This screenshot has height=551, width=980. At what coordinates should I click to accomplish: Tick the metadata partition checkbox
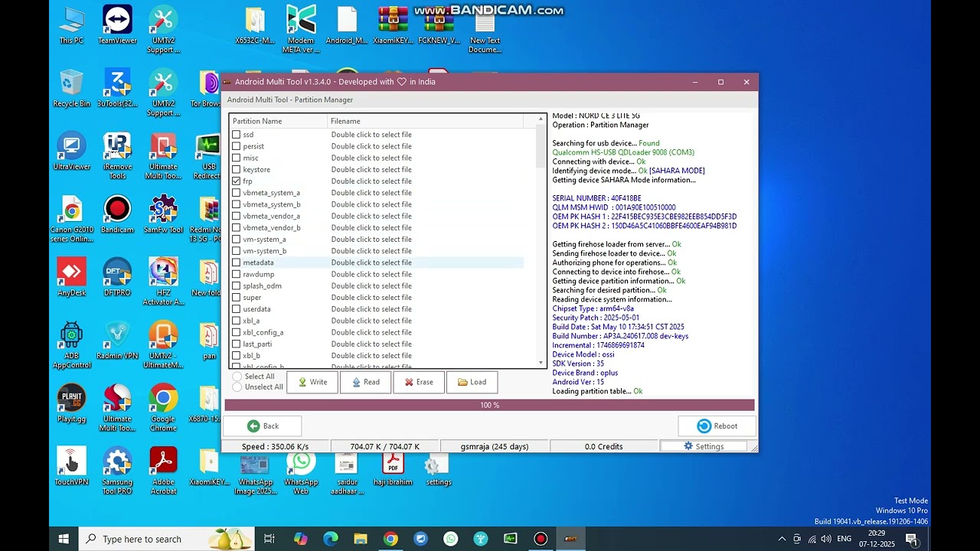coord(237,262)
